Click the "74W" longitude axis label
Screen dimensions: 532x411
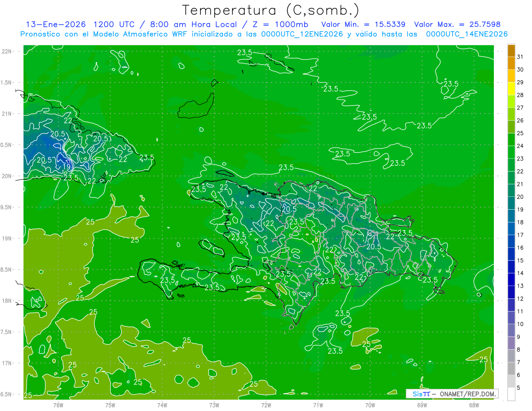162,405
